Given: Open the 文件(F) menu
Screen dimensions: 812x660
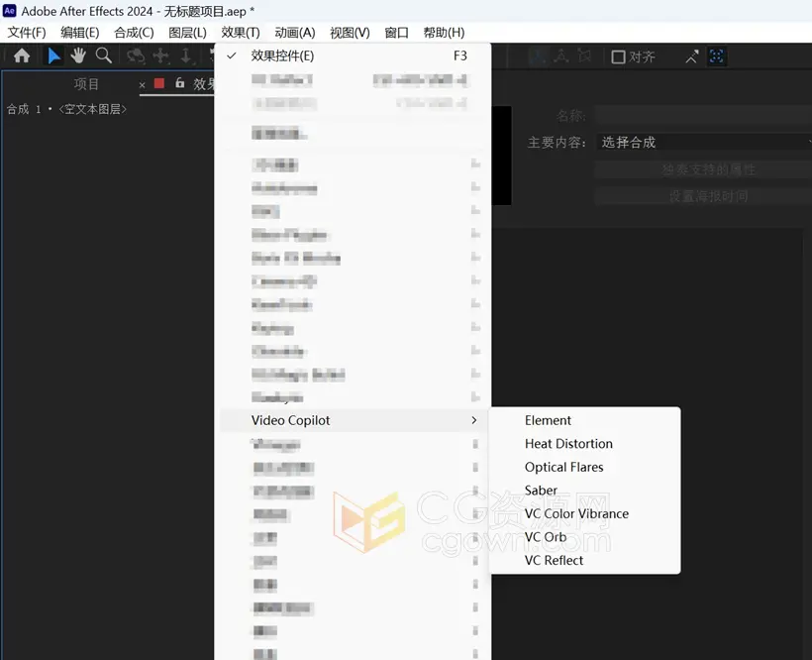Looking at the screenshot, I should point(27,33).
